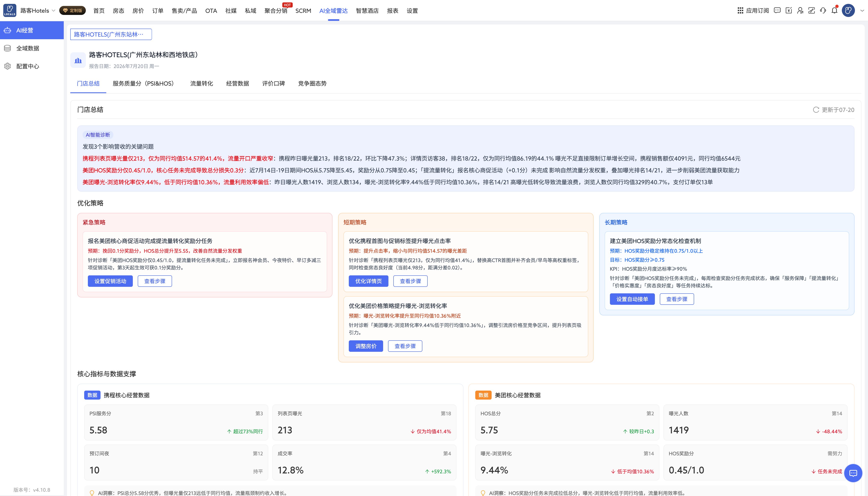Open 智慧酒店 in top menu
This screenshot has height=496, width=868.
[367, 11]
